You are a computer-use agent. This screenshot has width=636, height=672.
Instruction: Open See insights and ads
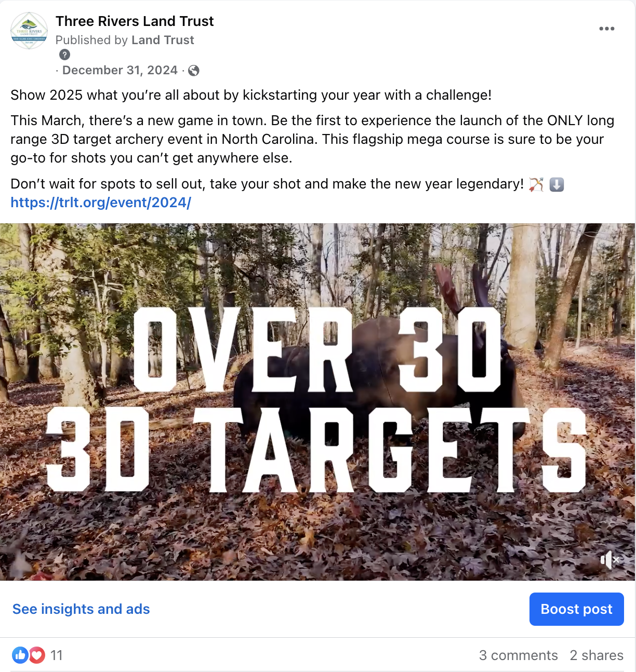coord(81,609)
